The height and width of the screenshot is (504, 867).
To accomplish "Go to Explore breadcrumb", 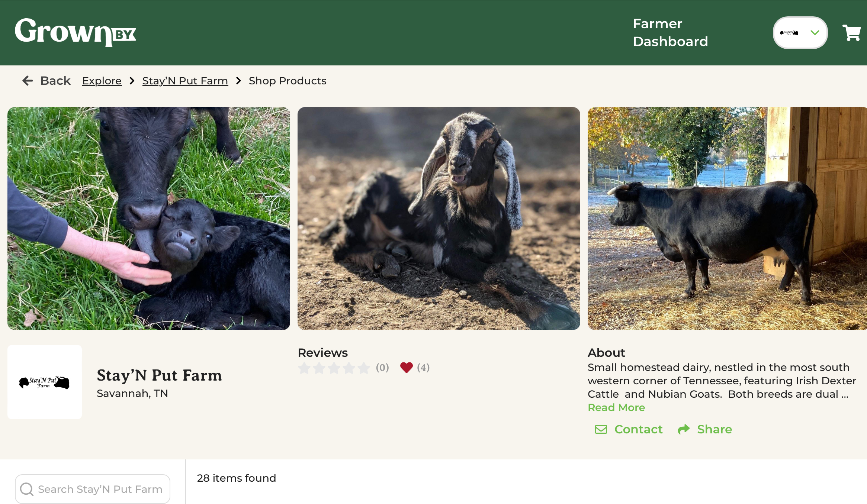I will tap(102, 81).
